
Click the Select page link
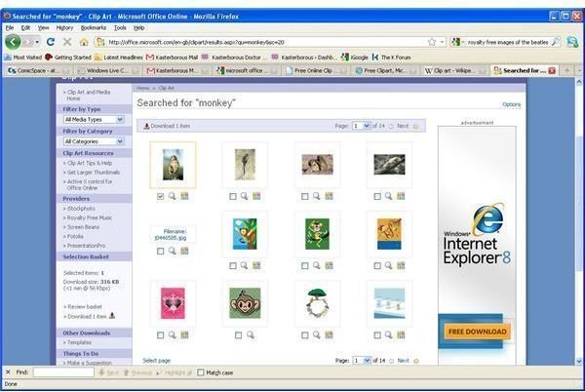(156, 361)
